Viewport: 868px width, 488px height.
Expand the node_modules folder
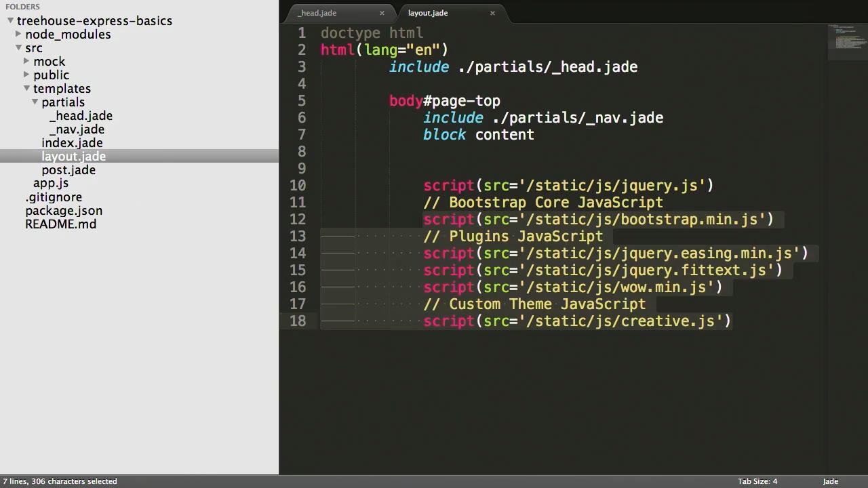(x=19, y=34)
